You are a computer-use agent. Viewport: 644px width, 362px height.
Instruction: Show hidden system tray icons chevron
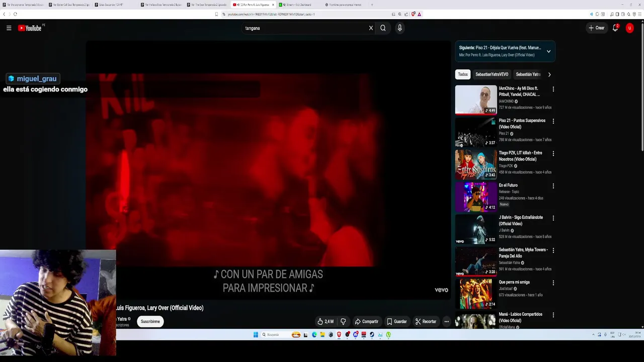593,335
